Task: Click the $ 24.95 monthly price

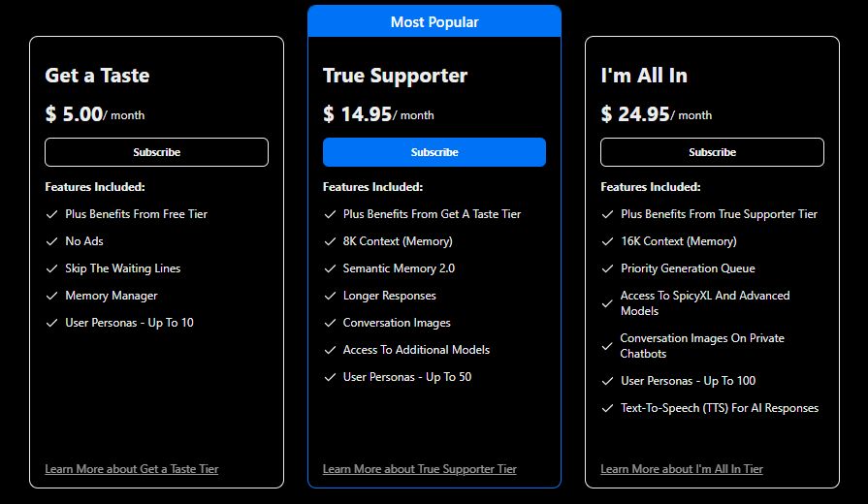Action: tap(635, 114)
